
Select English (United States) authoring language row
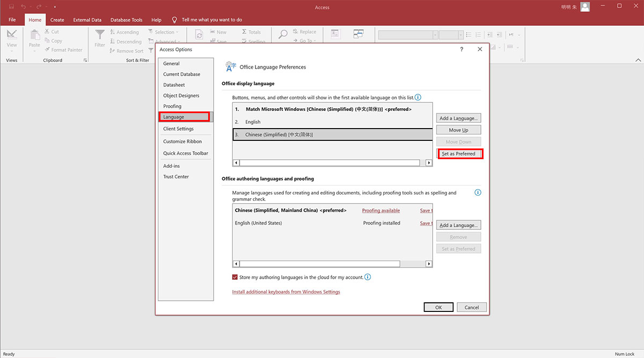coord(333,223)
